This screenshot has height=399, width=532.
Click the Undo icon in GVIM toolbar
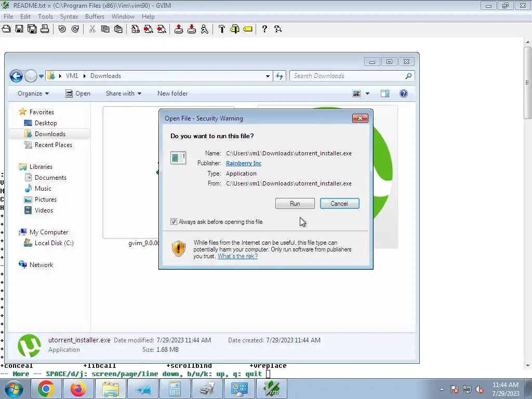(x=62, y=29)
